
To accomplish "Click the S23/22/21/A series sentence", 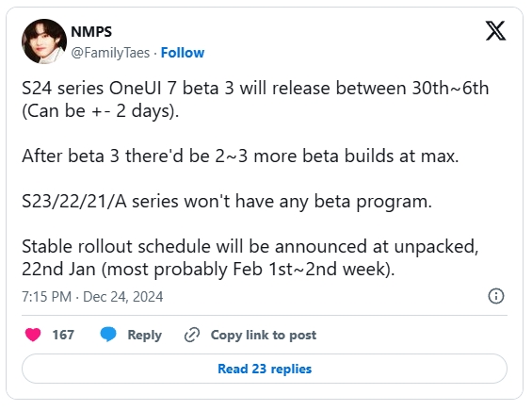I will (227, 202).
